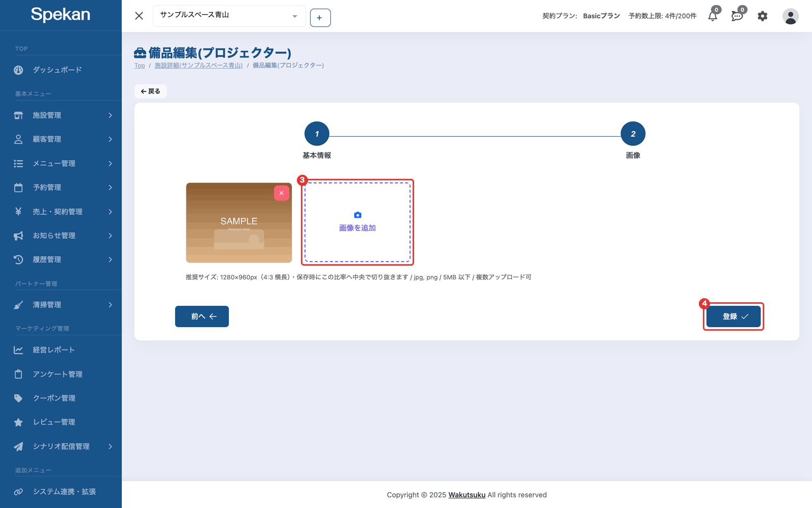Image resolution: width=812 pixels, height=508 pixels.
Task: Click the 売上・契約管理 yen icon
Action: (x=18, y=211)
